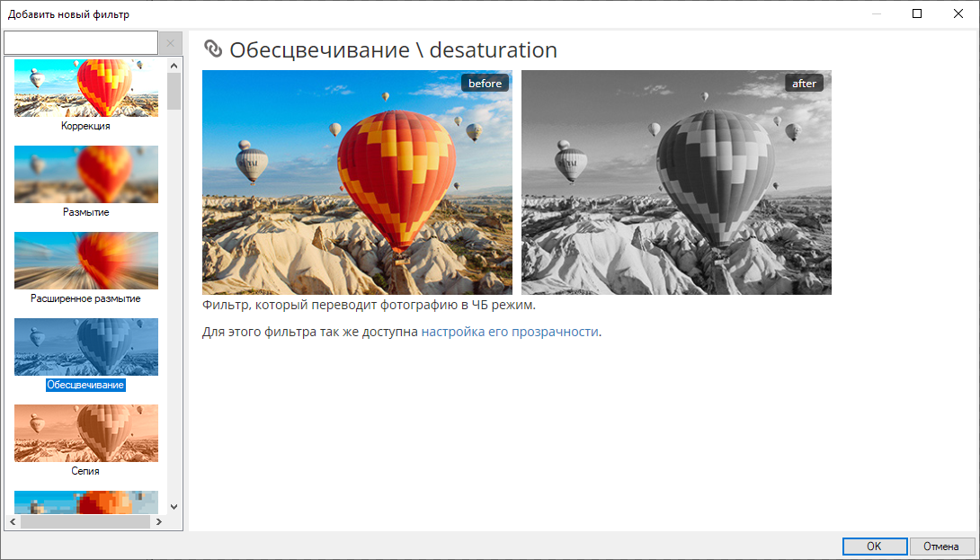Click the after grayscale preview image
980x560 pixels.
click(676, 182)
